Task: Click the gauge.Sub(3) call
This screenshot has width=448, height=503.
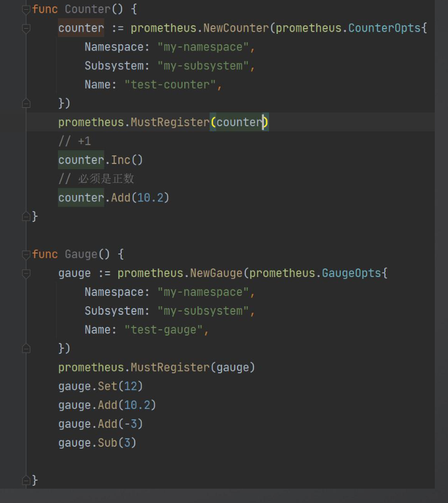Action: (x=98, y=443)
